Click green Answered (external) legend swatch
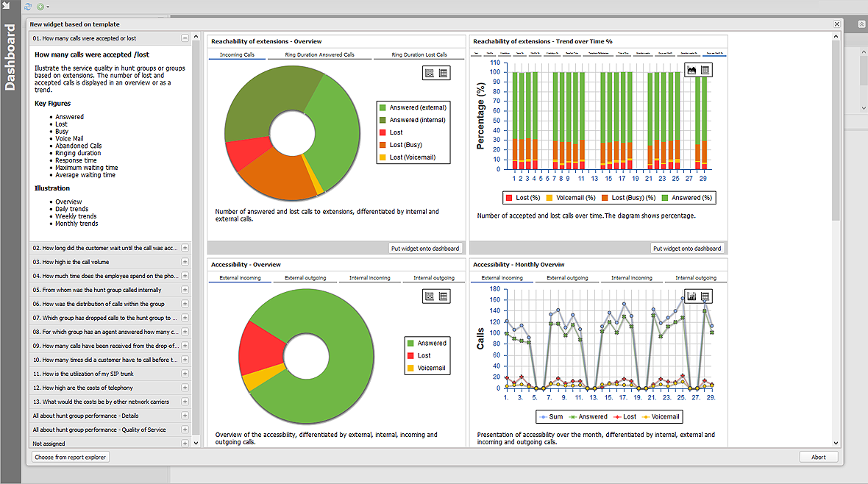Image resolution: width=868 pixels, height=484 pixels. point(383,107)
